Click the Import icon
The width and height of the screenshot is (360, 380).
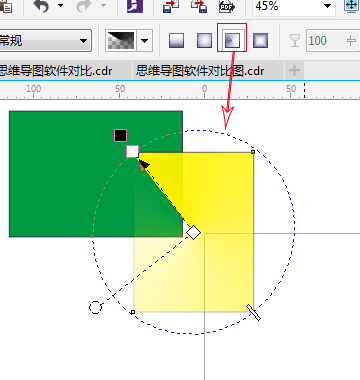coord(171,6)
